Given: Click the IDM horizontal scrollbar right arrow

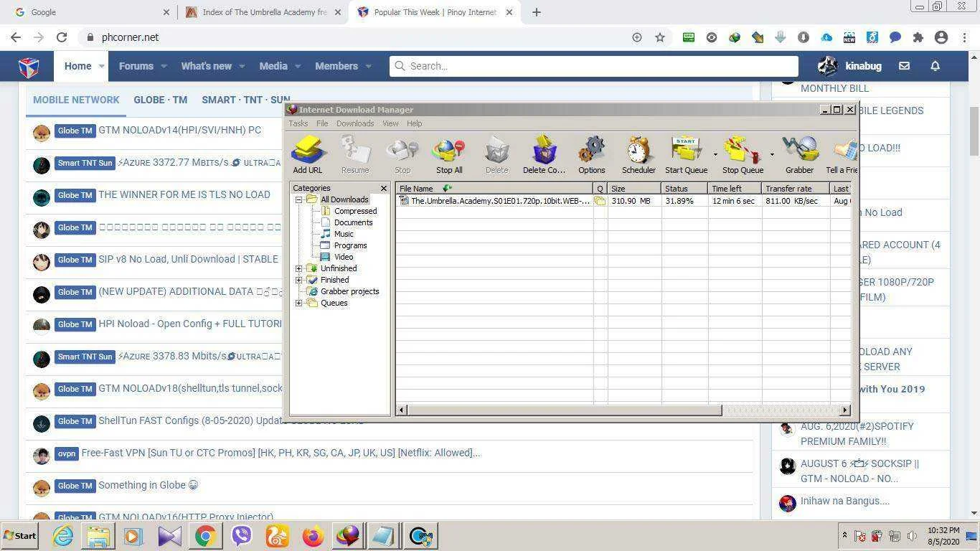Looking at the screenshot, I should 845,410.
